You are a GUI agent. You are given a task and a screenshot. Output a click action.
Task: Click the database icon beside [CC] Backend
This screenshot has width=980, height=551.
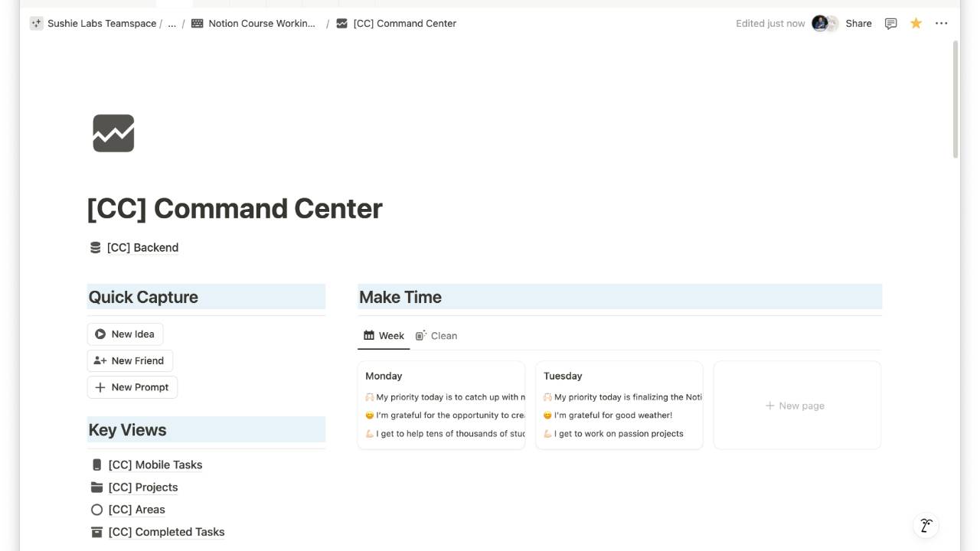pos(94,247)
